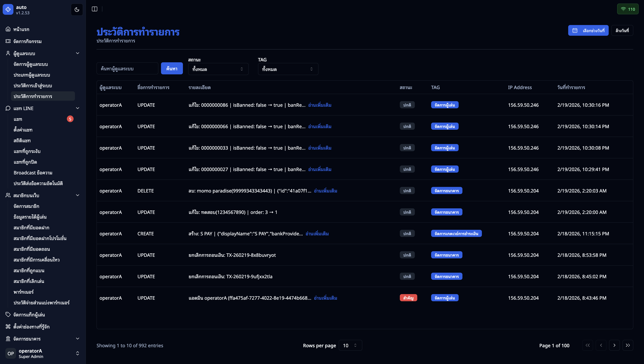Screen dimensions: 644x364
Task: Toggle the sidebar panel icon
Action: point(94,9)
